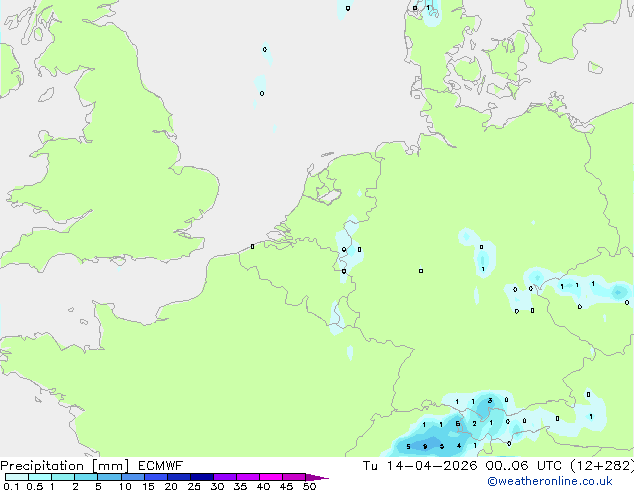The height and width of the screenshot is (490, 634).
Task: Click the 0.5–1 mm legend color swatch
Action: click(x=40, y=477)
